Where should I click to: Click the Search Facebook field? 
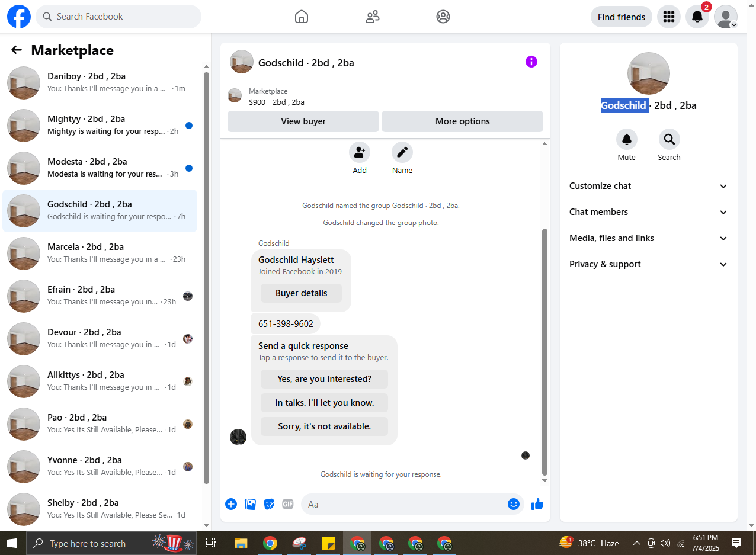pyautogui.click(x=118, y=17)
